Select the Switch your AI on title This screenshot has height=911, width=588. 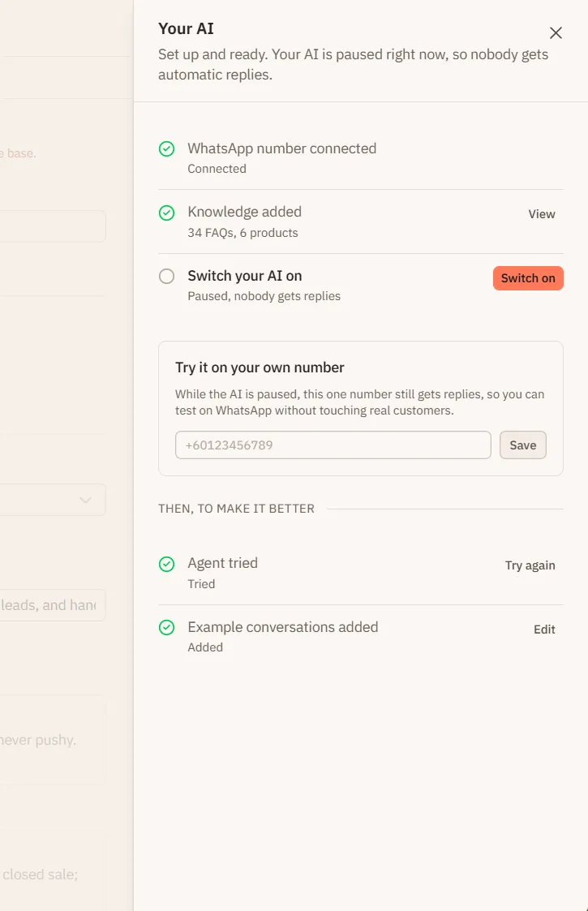(245, 276)
